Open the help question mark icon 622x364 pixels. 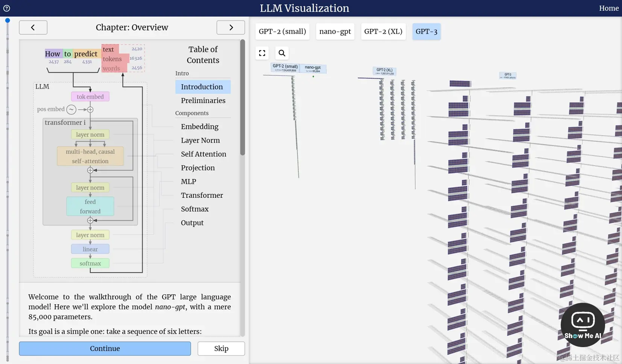[6, 8]
